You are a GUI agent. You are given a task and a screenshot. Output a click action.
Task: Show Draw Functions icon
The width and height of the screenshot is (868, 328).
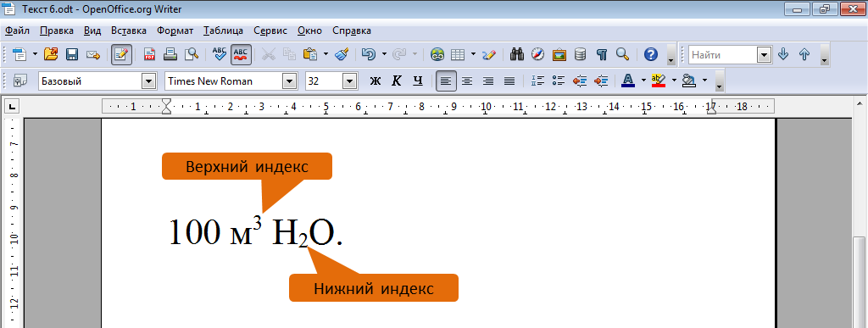pos(489,54)
